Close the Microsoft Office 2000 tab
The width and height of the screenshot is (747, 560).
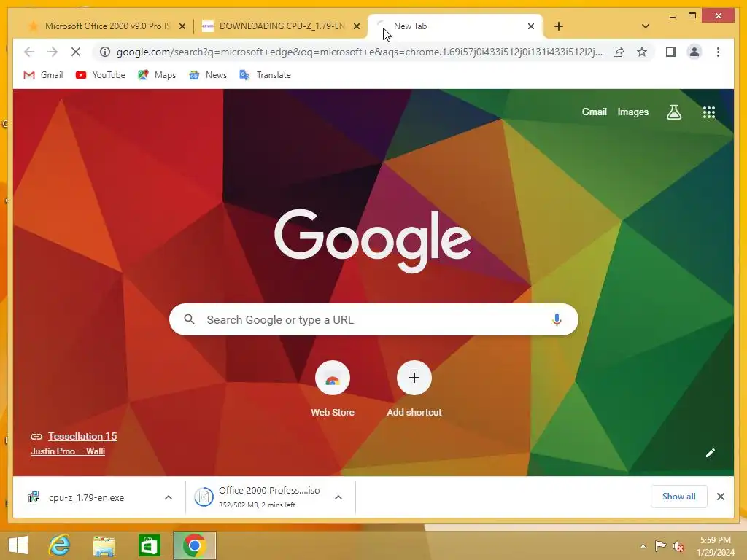(182, 26)
